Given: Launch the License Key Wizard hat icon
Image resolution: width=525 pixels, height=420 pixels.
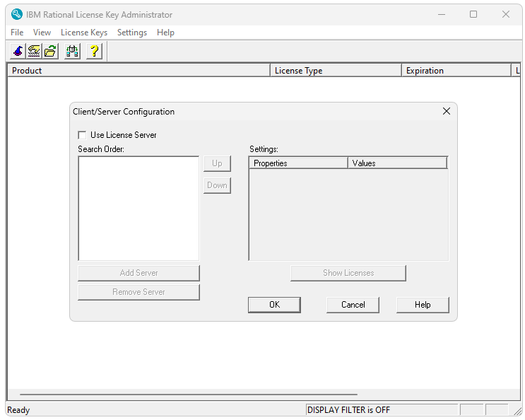Looking at the screenshot, I should 18,51.
